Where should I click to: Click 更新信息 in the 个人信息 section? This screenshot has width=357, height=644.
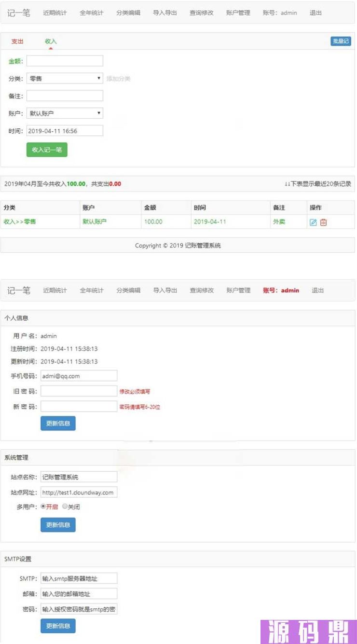(58, 424)
